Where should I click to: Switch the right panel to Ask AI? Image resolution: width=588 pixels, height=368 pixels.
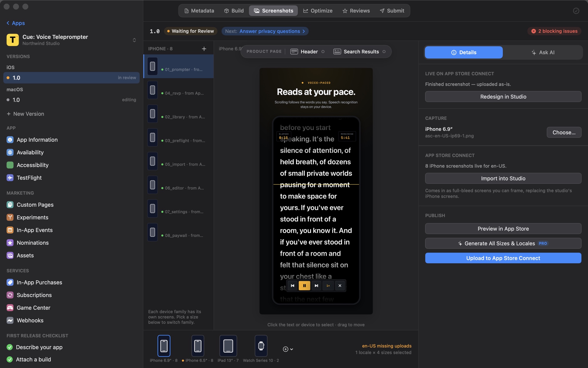(x=543, y=52)
